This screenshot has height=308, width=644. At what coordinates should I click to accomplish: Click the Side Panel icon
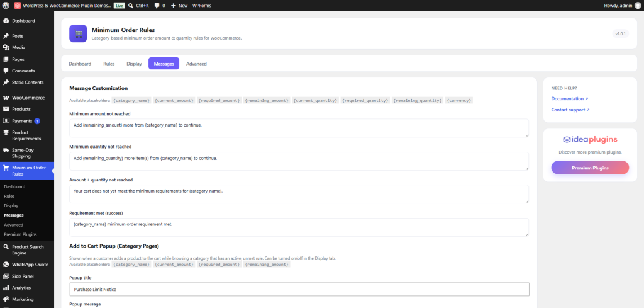pos(6,277)
